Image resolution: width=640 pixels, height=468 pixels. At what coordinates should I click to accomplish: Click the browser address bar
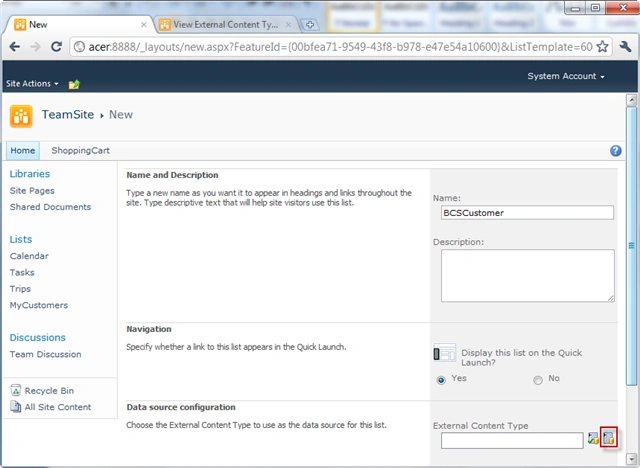point(340,47)
